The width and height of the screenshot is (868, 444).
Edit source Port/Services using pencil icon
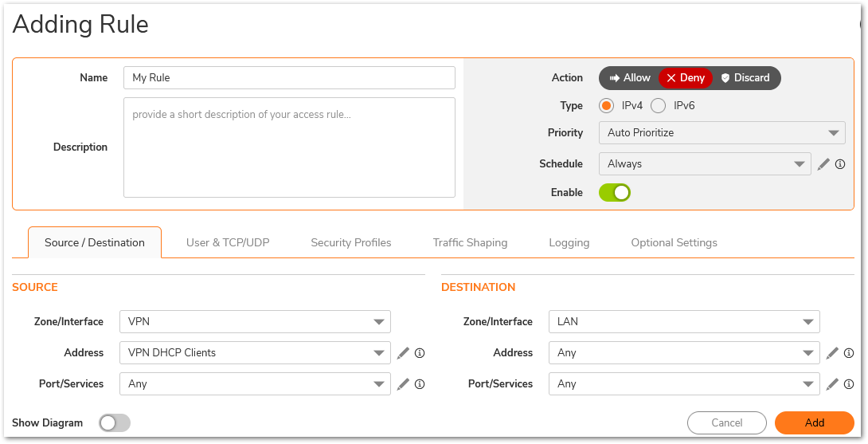tap(403, 384)
